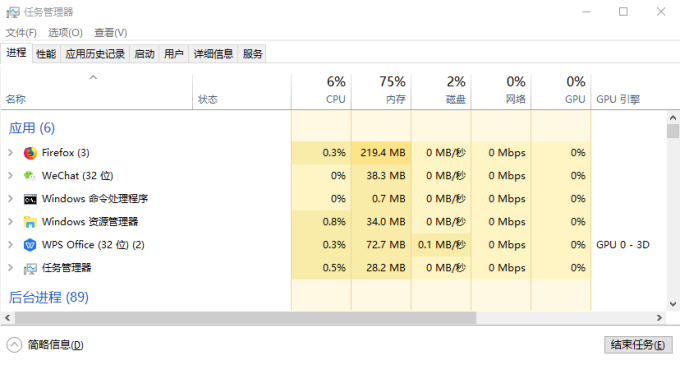
Task: Select the Windows 资源管理器 row name
Action: [90, 222]
